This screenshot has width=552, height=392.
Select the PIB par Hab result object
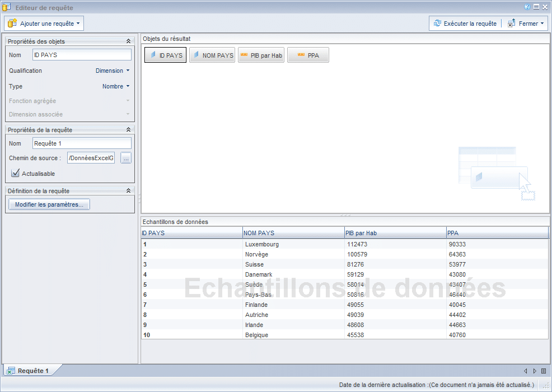coord(261,55)
